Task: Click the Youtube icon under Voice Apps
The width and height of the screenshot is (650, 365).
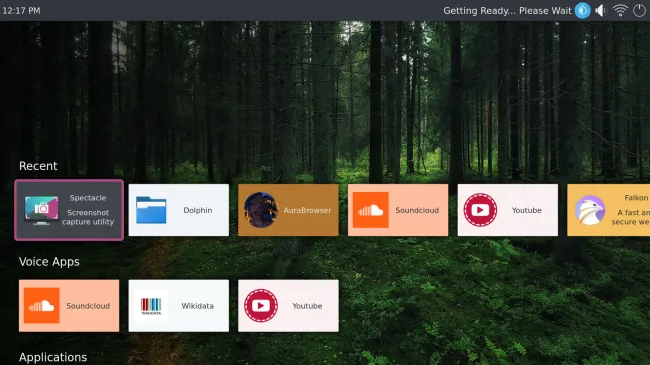Action: (x=261, y=306)
